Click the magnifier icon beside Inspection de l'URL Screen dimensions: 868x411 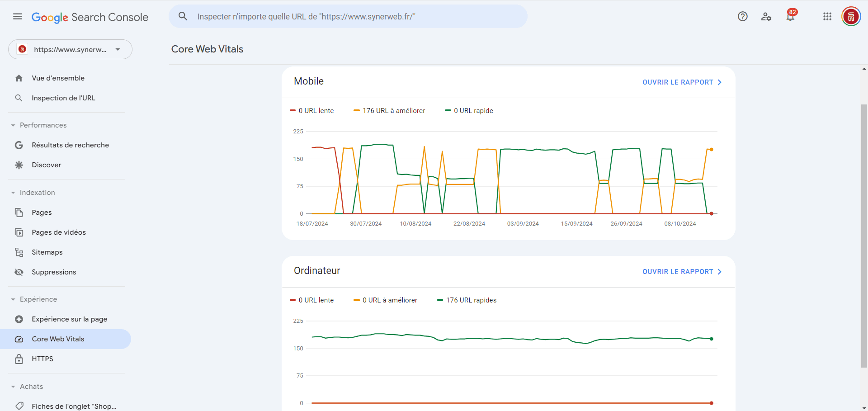pos(19,98)
